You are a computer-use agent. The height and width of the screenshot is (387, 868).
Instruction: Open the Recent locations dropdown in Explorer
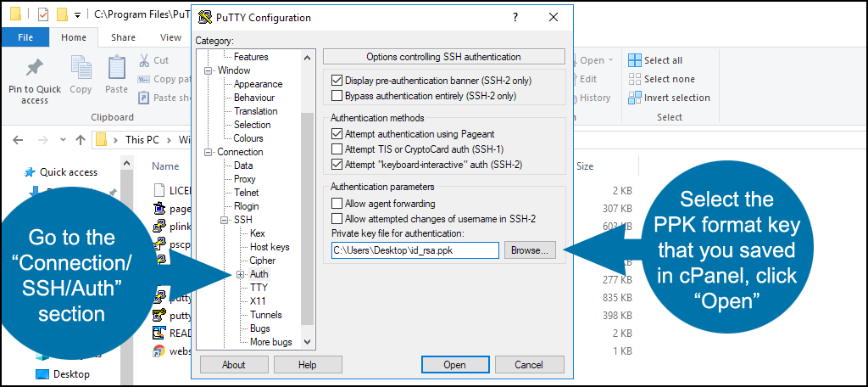coord(63,140)
